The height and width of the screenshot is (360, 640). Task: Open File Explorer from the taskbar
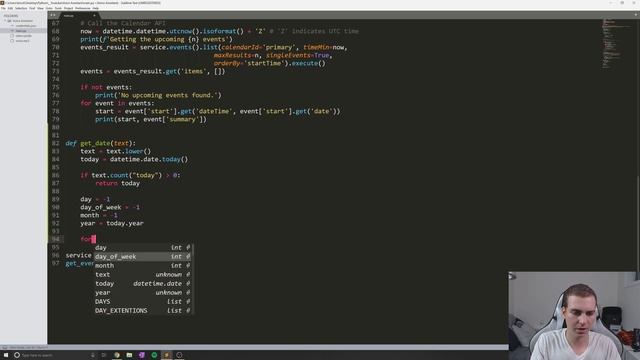tap(129, 355)
